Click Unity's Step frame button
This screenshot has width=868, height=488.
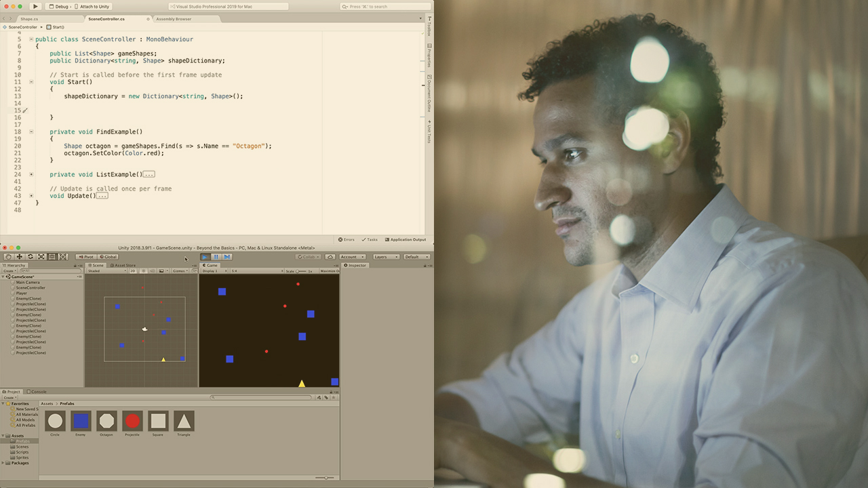tap(227, 257)
